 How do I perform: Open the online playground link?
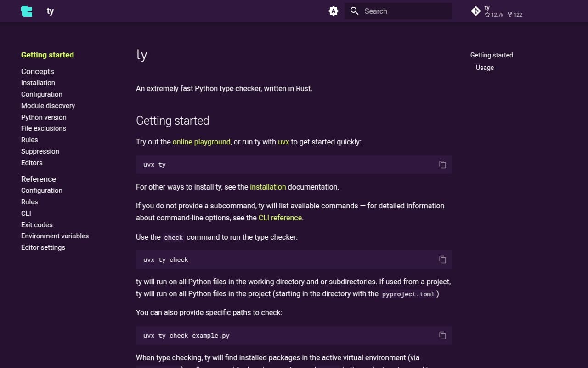pyautogui.click(x=201, y=142)
